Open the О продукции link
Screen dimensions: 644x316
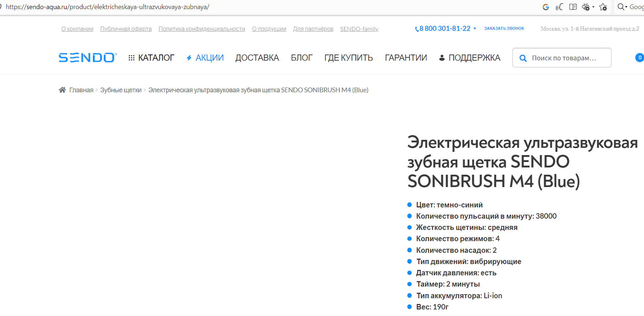(x=269, y=29)
